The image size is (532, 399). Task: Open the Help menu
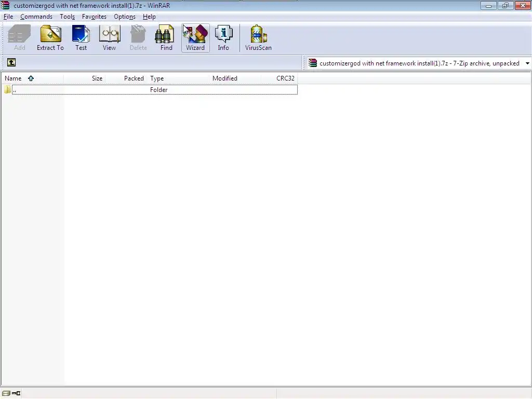(x=149, y=17)
